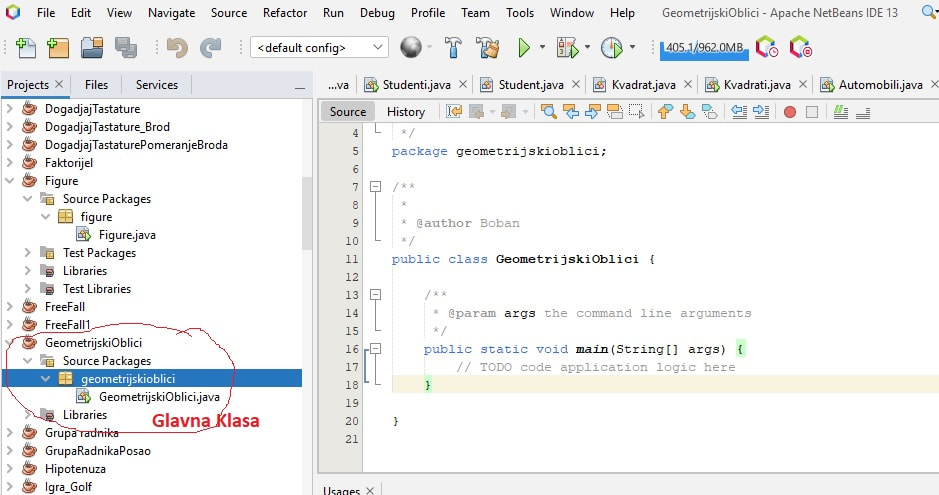
Task: Click the New File toolbar icon
Action: tap(25, 48)
